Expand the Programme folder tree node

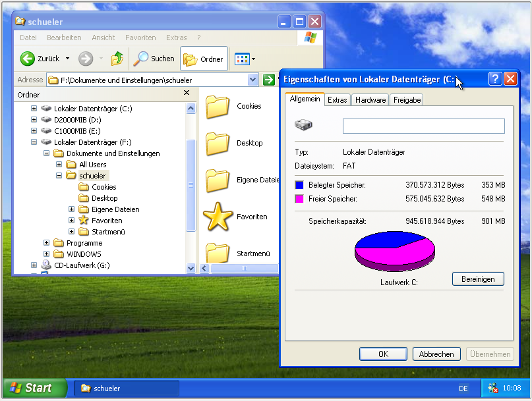coord(47,243)
